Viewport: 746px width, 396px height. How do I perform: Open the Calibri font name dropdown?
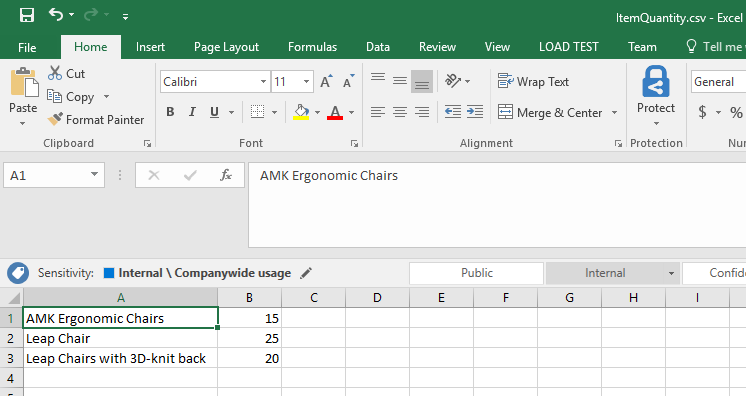pos(263,82)
